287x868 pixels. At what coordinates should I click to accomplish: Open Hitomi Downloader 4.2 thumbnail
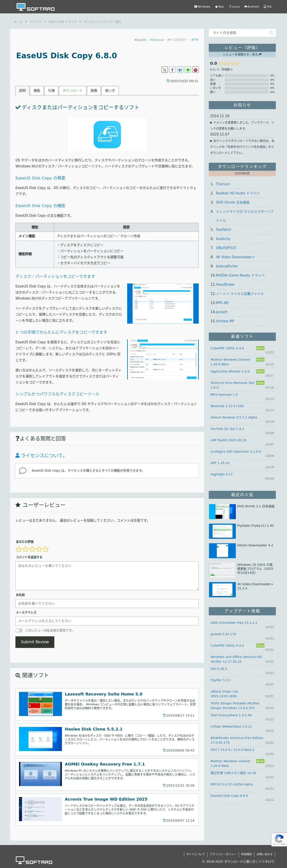pyautogui.click(x=222, y=551)
